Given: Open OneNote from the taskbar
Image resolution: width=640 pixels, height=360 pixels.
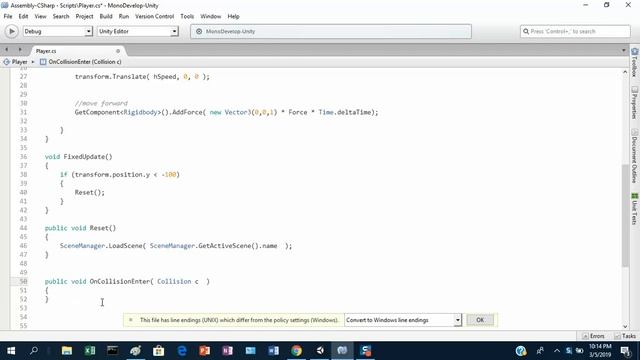Looking at the screenshot, I should (227, 351).
